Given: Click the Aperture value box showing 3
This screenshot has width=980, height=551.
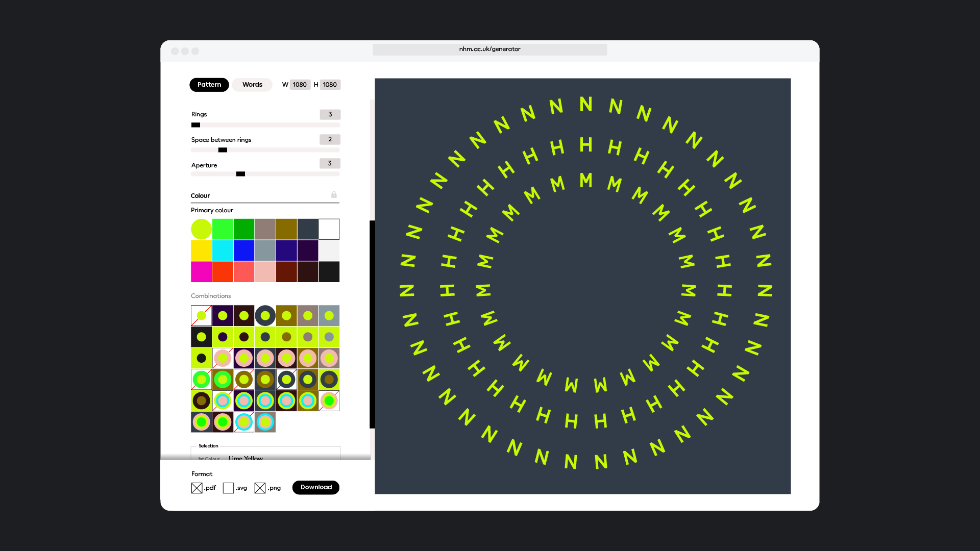Looking at the screenshot, I should point(330,163).
